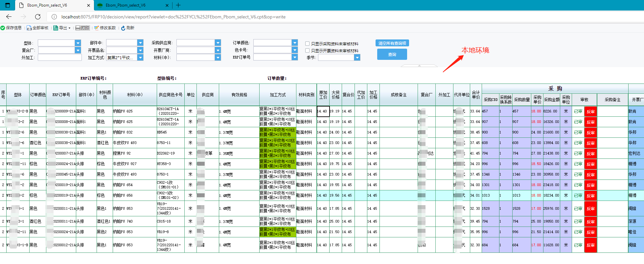Click 纳帕PU 832 material cell
Image resolution: width=644 pixels, height=264 pixels.
pyautogui.click(x=134, y=132)
